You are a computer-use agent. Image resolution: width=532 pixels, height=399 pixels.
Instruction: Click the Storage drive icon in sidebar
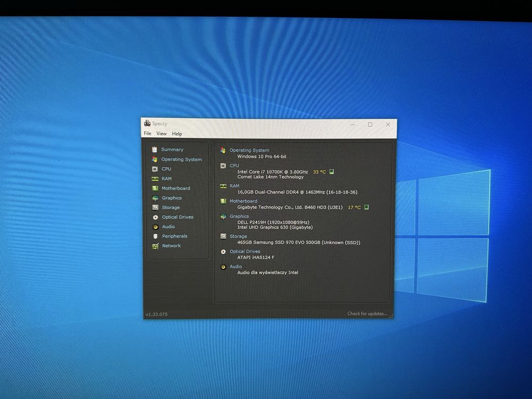coord(155,207)
